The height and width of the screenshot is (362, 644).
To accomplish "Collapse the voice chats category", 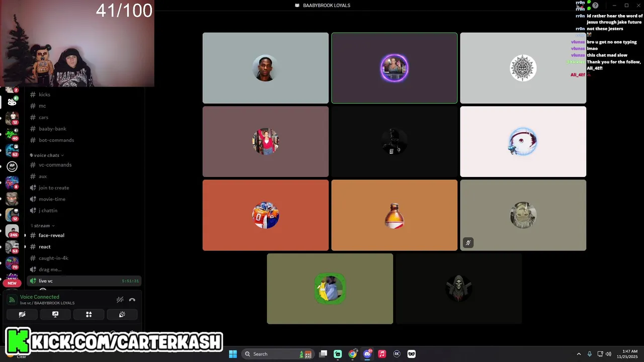I will pos(46,155).
